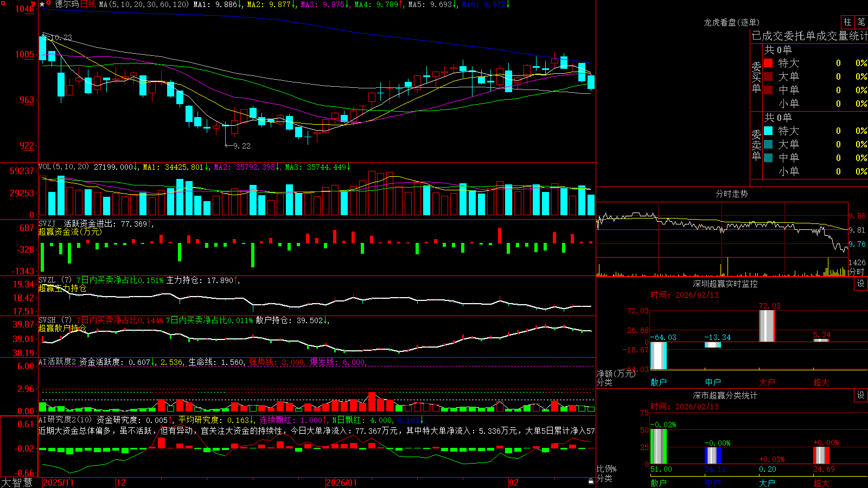This screenshot has width=868, height=488.
Task: Change the 日线 period label
Action: coord(88,4)
